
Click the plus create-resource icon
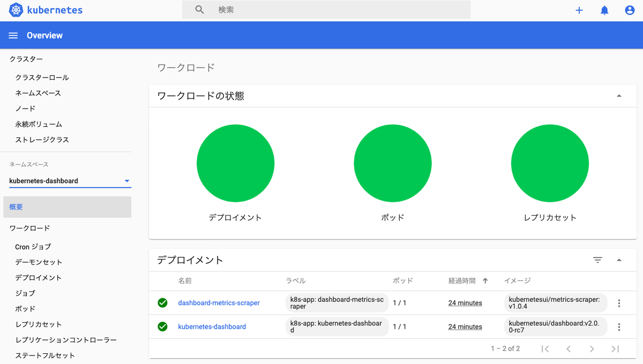click(x=579, y=10)
